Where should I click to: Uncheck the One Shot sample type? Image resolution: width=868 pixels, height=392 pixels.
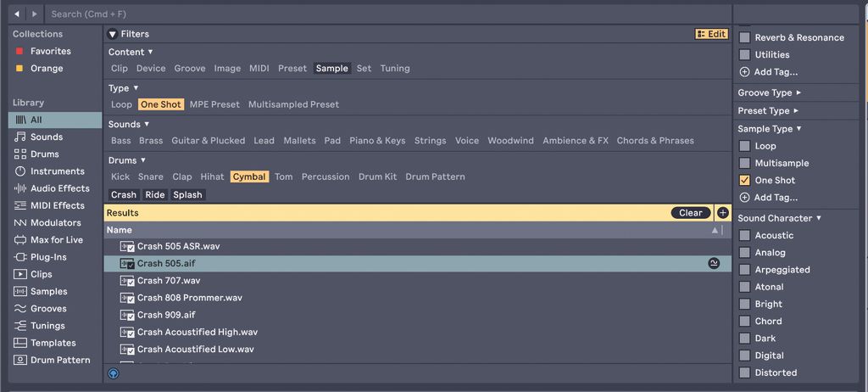tap(744, 181)
